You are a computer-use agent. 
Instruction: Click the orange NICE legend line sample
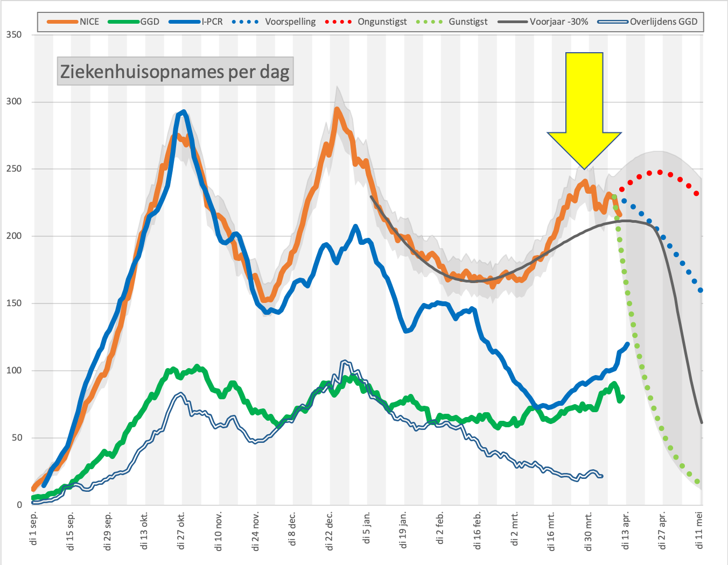(63, 22)
